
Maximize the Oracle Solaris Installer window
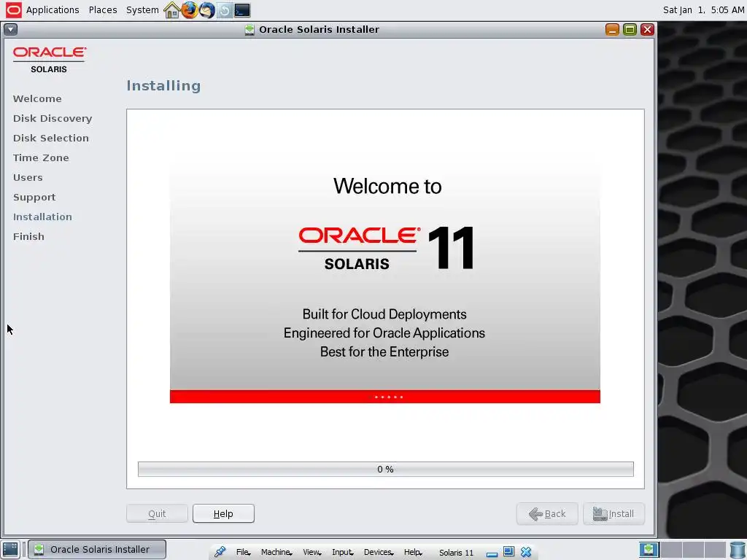pyautogui.click(x=630, y=29)
